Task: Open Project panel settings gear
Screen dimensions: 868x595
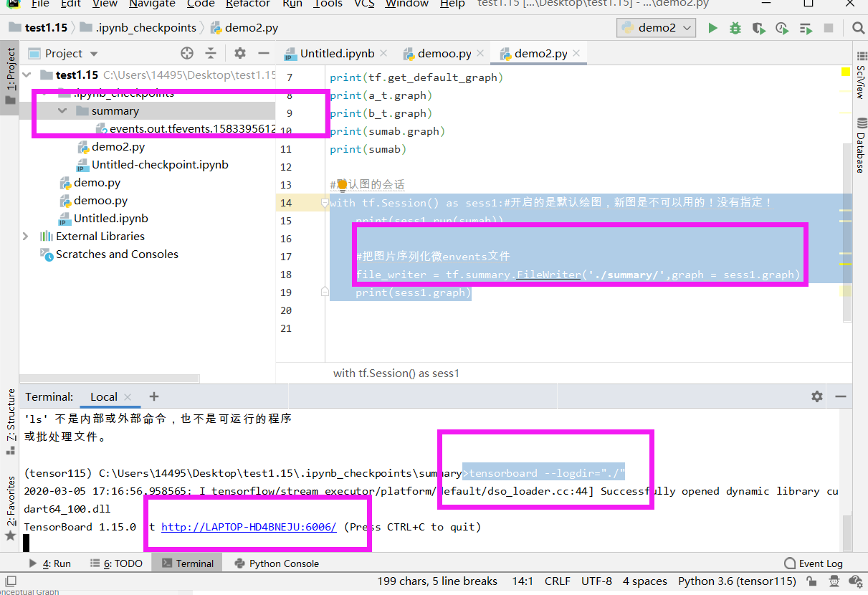Action: coord(240,53)
